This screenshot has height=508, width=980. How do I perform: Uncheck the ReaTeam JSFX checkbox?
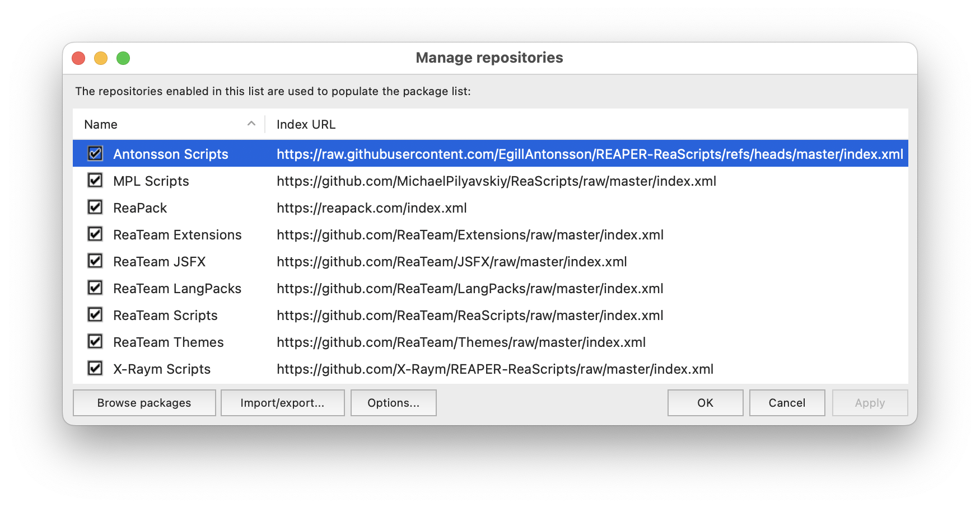pos(95,261)
